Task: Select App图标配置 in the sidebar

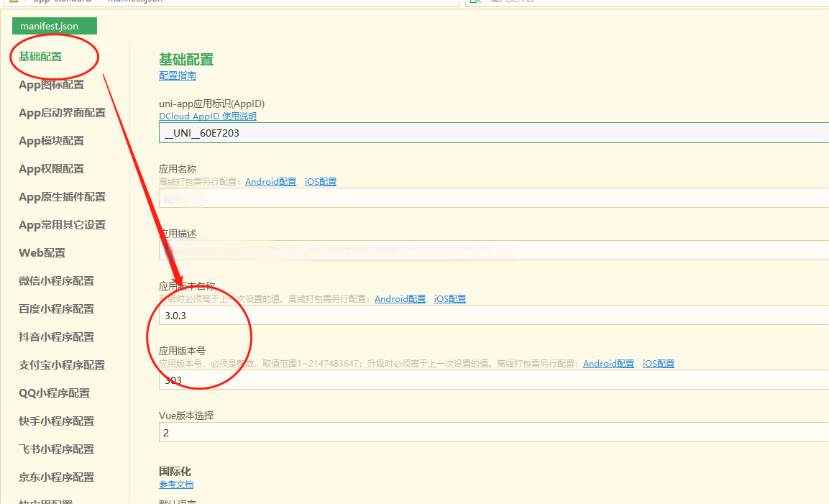Action: coord(51,85)
